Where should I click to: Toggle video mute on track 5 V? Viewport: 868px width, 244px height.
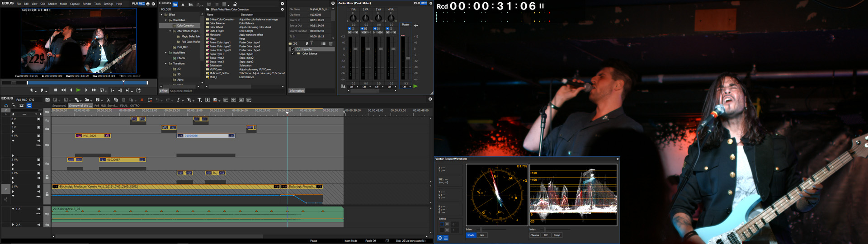[38, 127]
